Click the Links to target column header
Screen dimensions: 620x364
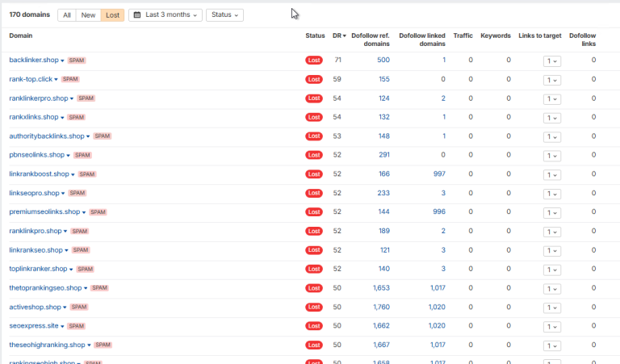(540, 36)
